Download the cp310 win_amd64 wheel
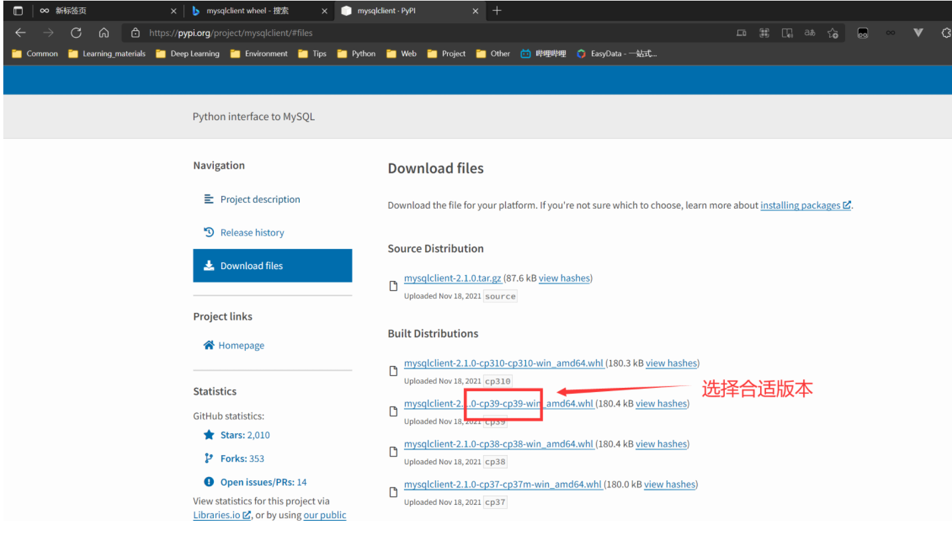 pyautogui.click(x=504, y=363)
